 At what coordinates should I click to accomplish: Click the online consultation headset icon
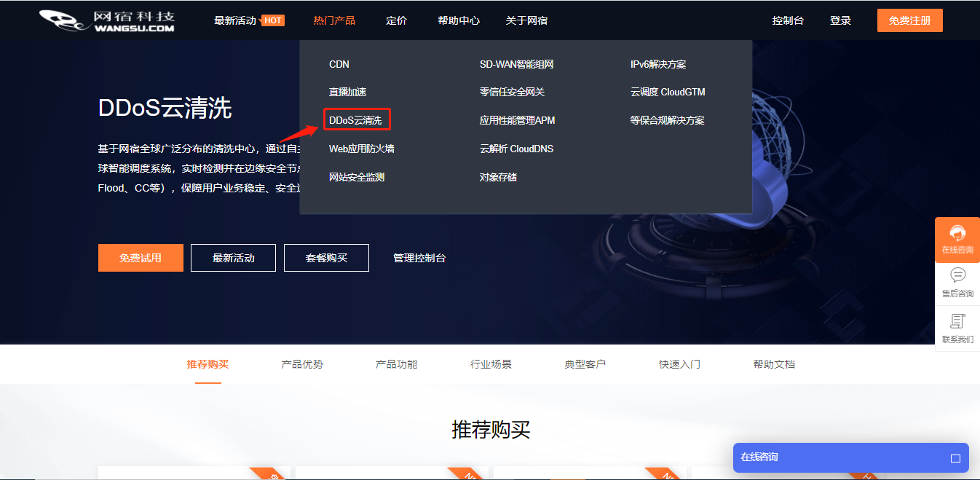957,233
